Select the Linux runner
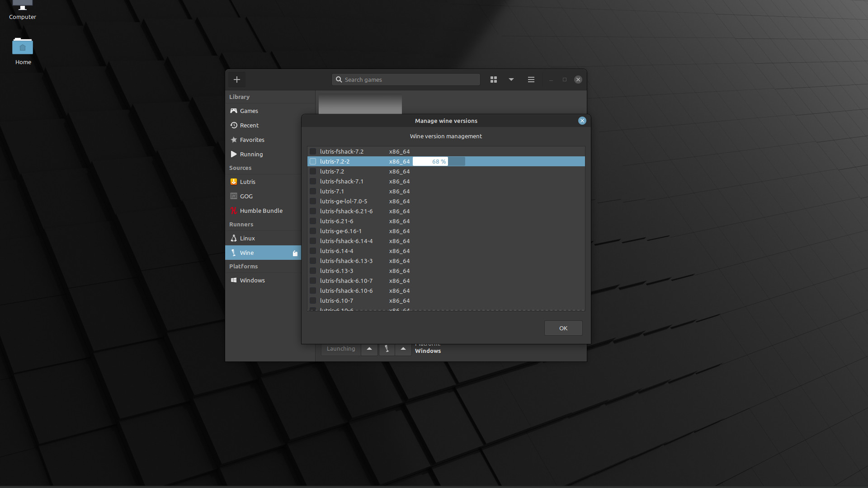 pyautogui.click(x=263, y=238)
